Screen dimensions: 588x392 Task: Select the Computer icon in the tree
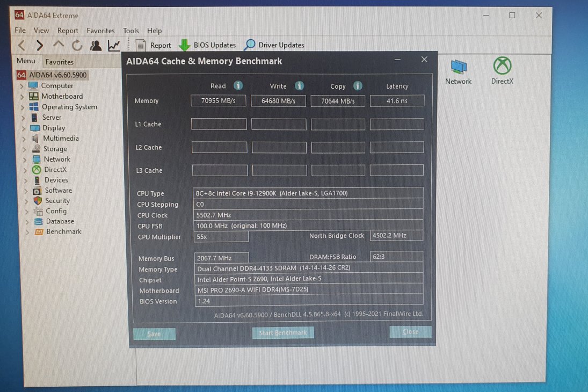[33, 85]
